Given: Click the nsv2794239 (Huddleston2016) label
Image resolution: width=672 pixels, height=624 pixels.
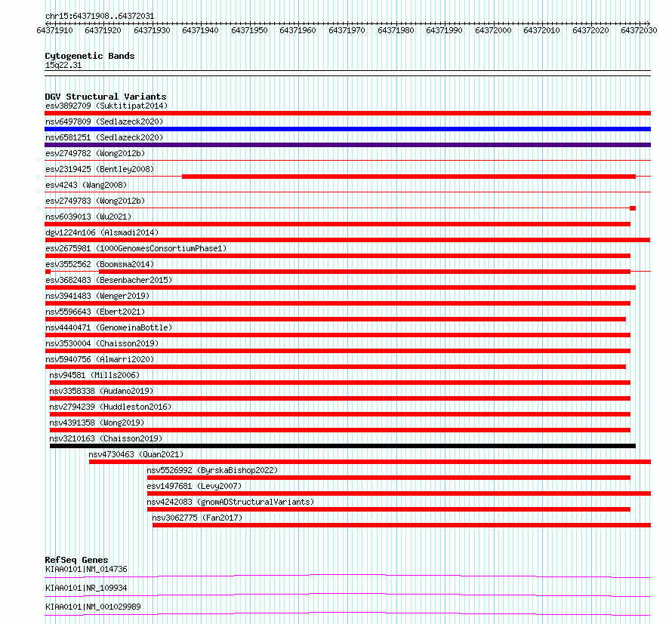Looking at the screenshot, I should [x=110, y=407].
